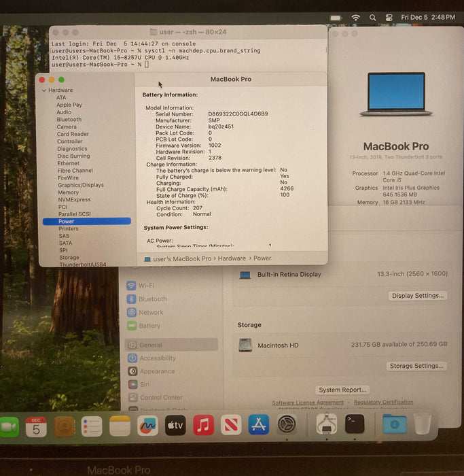The width and height of the screenshot is (464, 476).
Task: Open App Store from the Dock
Action: coord(258,424)
